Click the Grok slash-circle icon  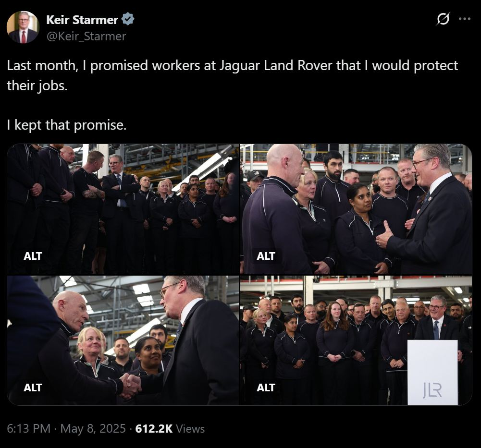pos(443,19)
